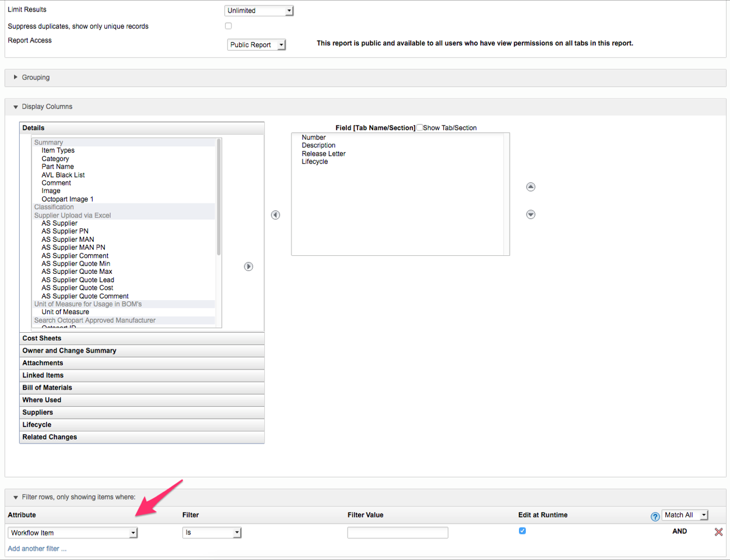Move a report field down with the down-arrow
This screenshot has height=560, width=730.
point(531,214)
